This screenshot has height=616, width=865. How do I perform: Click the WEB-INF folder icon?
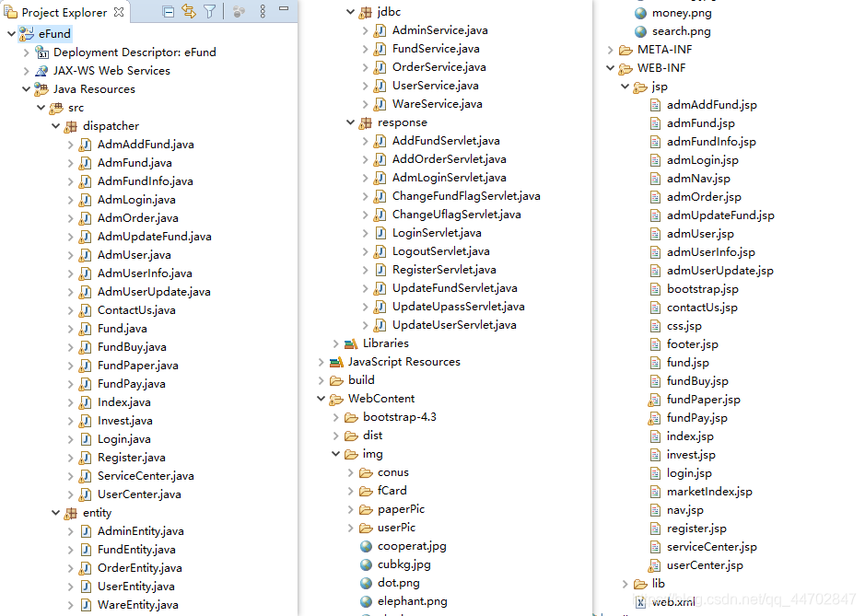(x=625, y=68)
